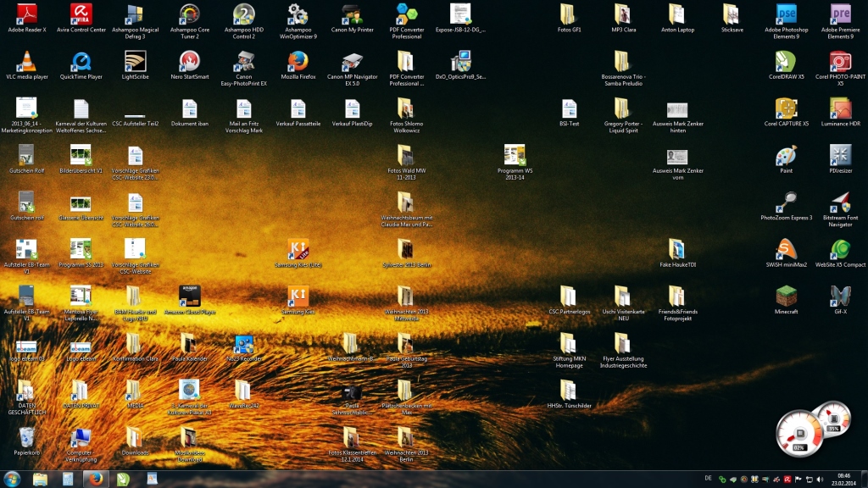Select the DATEN PRIVAT folder shortcut

point(81,390)
